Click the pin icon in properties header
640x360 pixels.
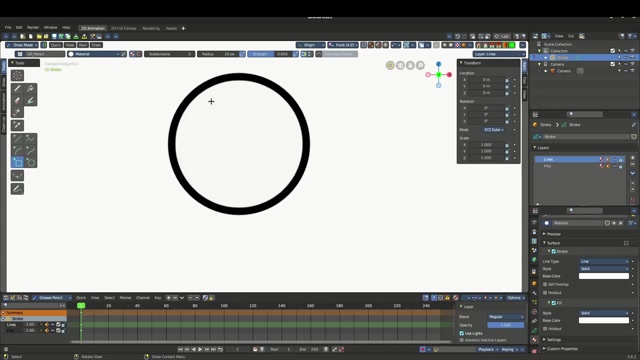(x=633, y=124)
